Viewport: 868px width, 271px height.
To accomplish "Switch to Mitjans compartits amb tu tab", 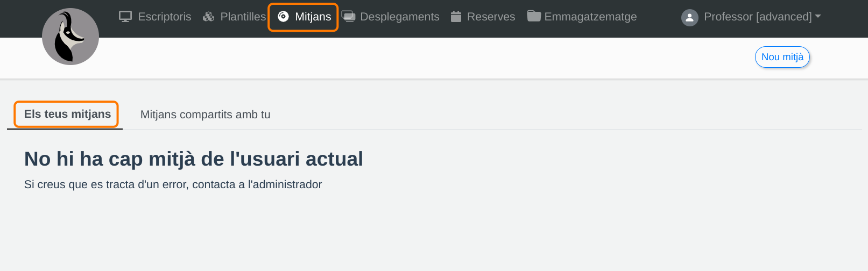I will (x=205, y=115).
